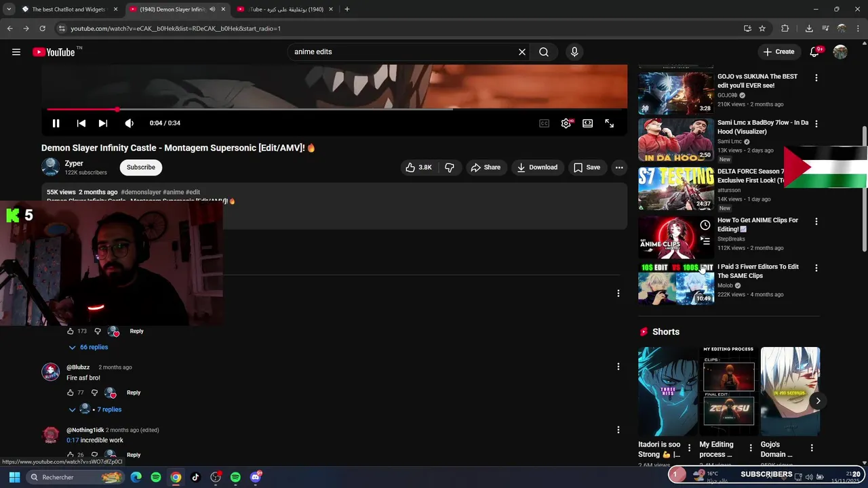
Task: Open options for How To Get ANIME Clips
Action: [x=816, y=222]
